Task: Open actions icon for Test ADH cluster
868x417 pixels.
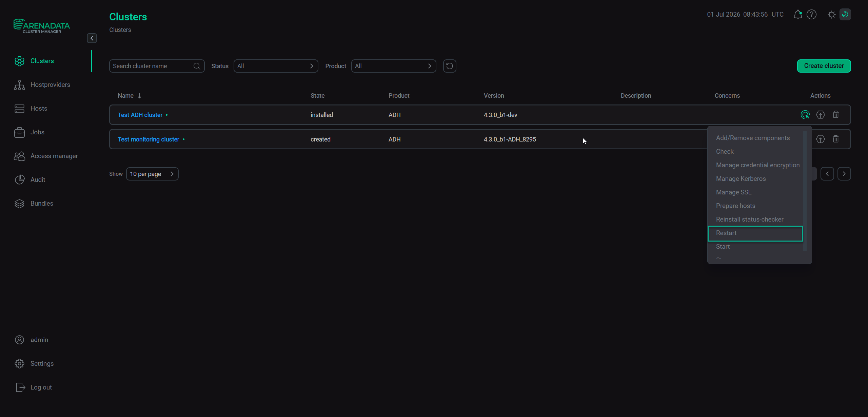Action: [x=805, y=115]
